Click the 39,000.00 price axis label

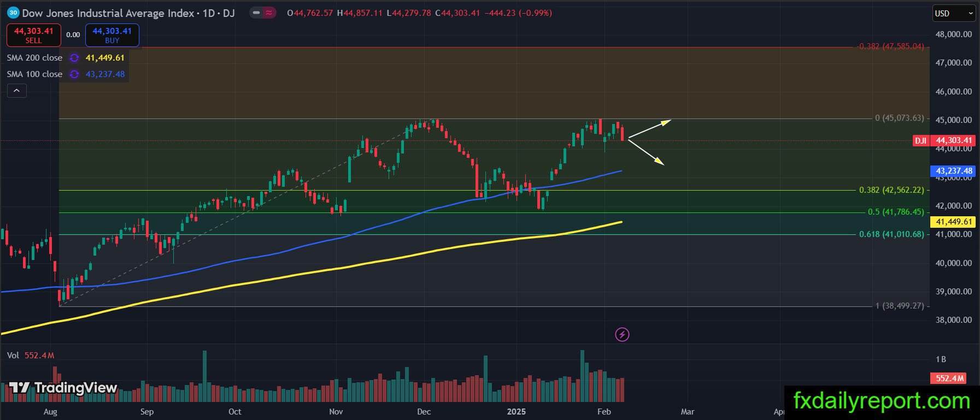pyautogui.click(x=954, y=292)
